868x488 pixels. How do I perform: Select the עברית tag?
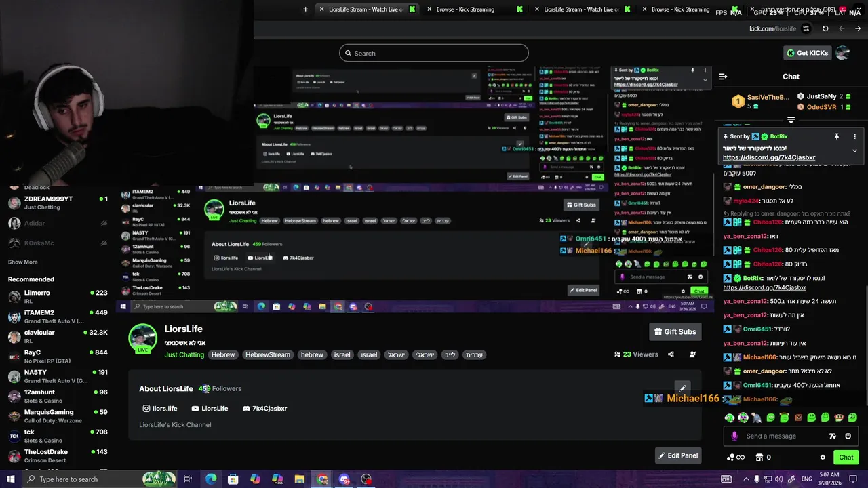[x=474, y=354]
